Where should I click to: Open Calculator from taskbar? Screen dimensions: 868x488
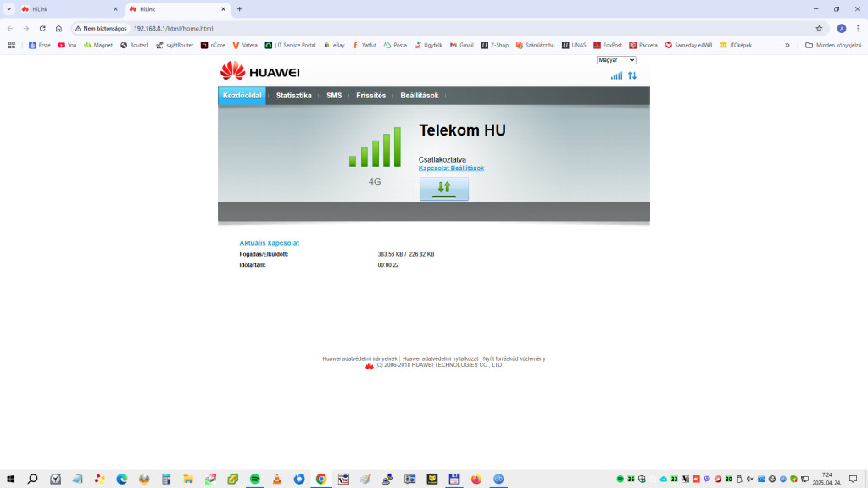pos(166,480)
